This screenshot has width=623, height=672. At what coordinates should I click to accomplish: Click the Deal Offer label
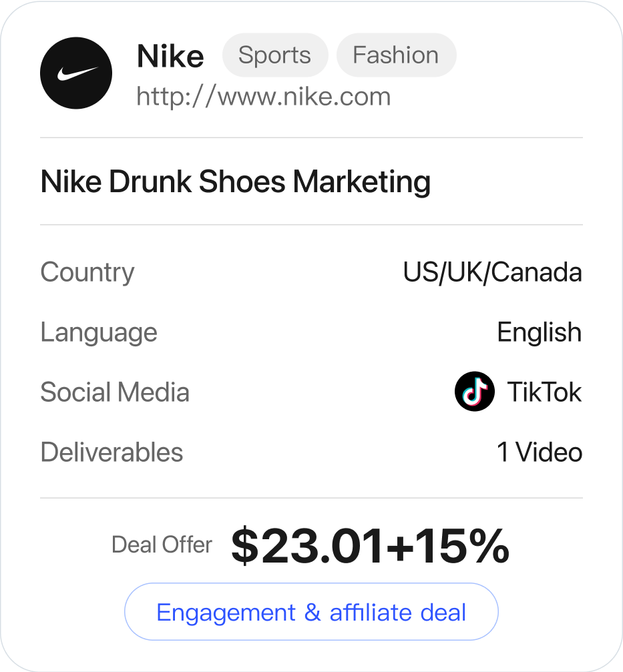click(x=162, y=545)
